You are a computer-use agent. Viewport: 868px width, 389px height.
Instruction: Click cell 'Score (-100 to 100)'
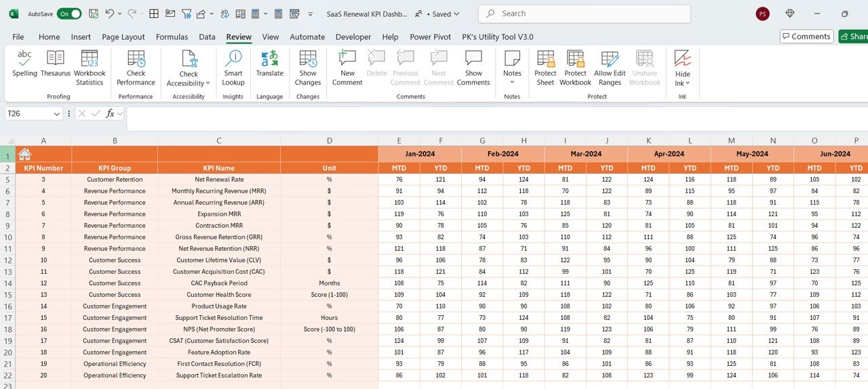click(330, 329)
